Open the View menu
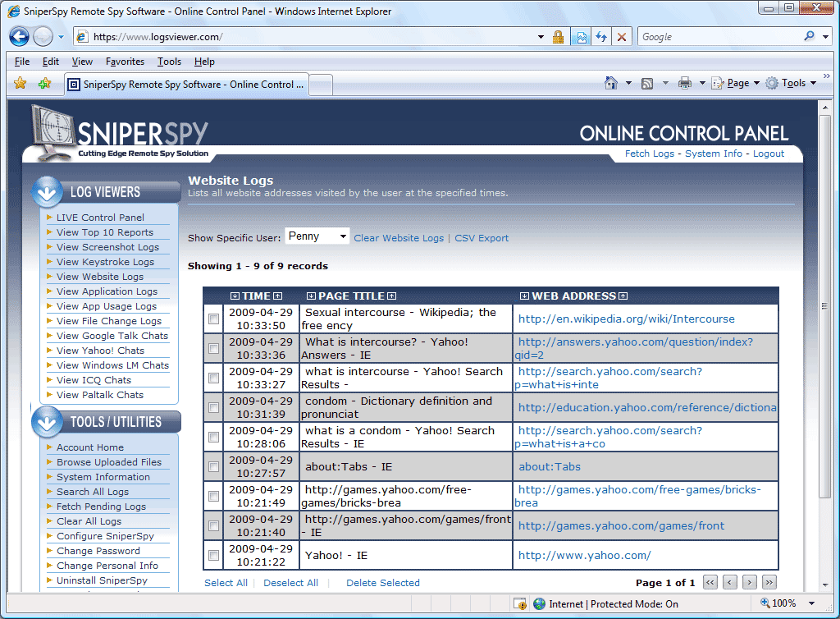Viewport: 840px width, 619px height. (x=82, y=62)
